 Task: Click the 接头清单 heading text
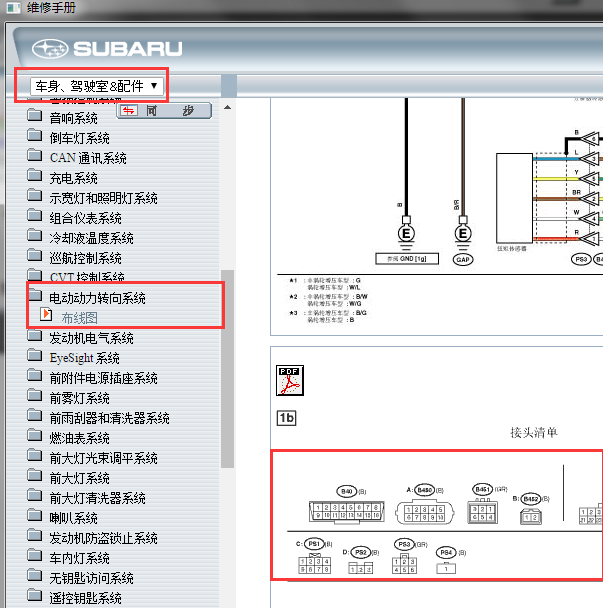(534, 432)
